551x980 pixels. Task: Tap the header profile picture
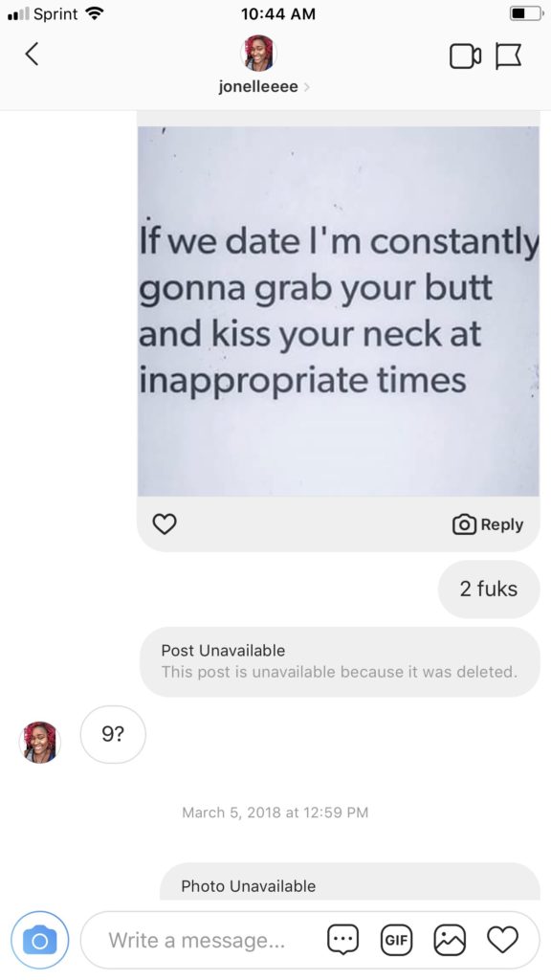[258, 53]
